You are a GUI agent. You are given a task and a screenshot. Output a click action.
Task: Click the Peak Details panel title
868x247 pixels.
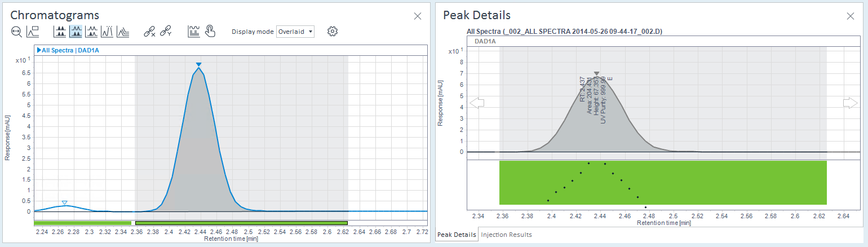[477, 15]
